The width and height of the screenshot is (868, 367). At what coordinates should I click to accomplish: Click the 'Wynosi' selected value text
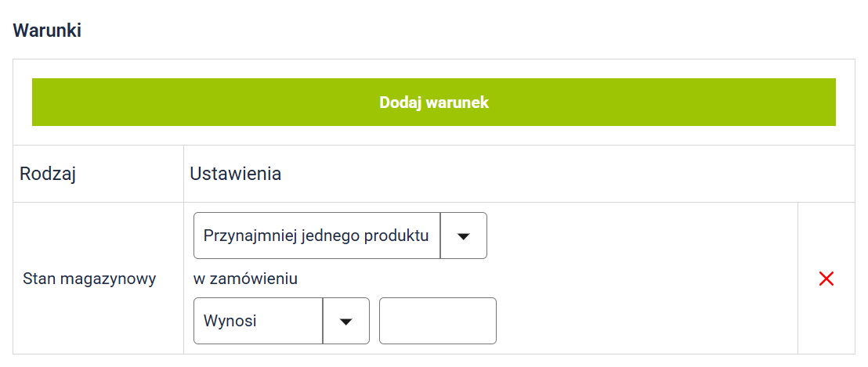230,321
